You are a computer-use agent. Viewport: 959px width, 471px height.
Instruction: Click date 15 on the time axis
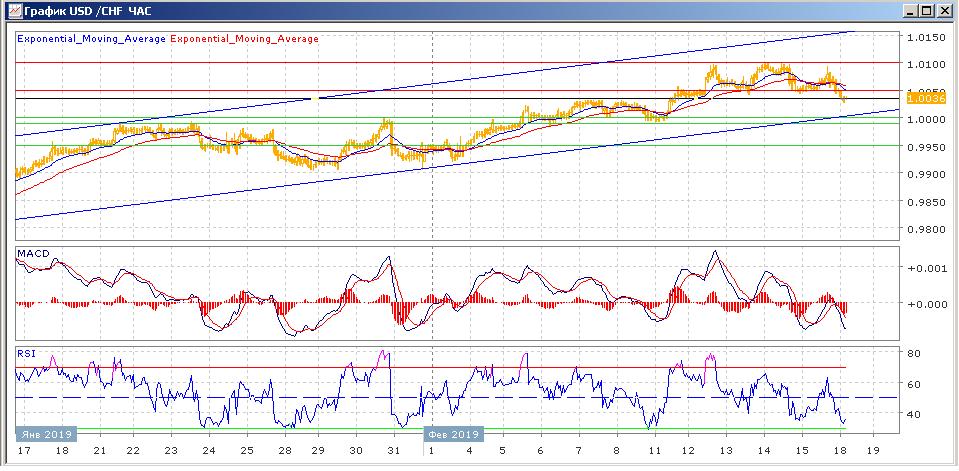tap(801, 451)
